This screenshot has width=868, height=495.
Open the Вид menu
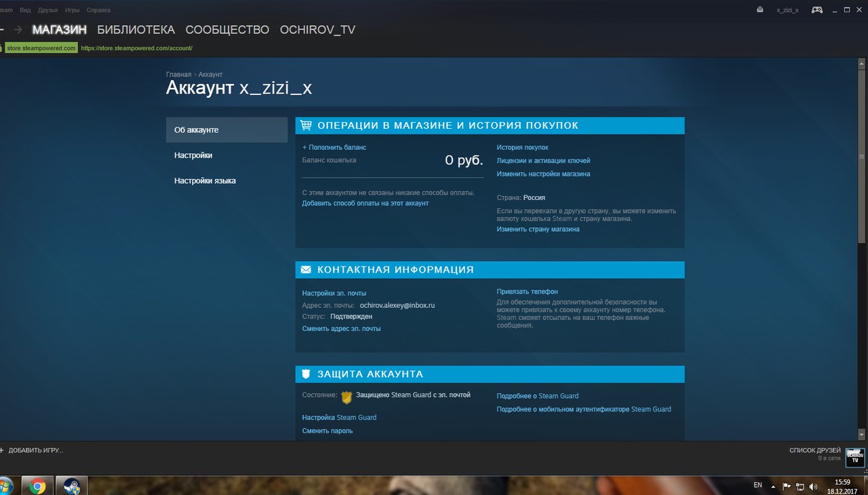pos(26,10)
